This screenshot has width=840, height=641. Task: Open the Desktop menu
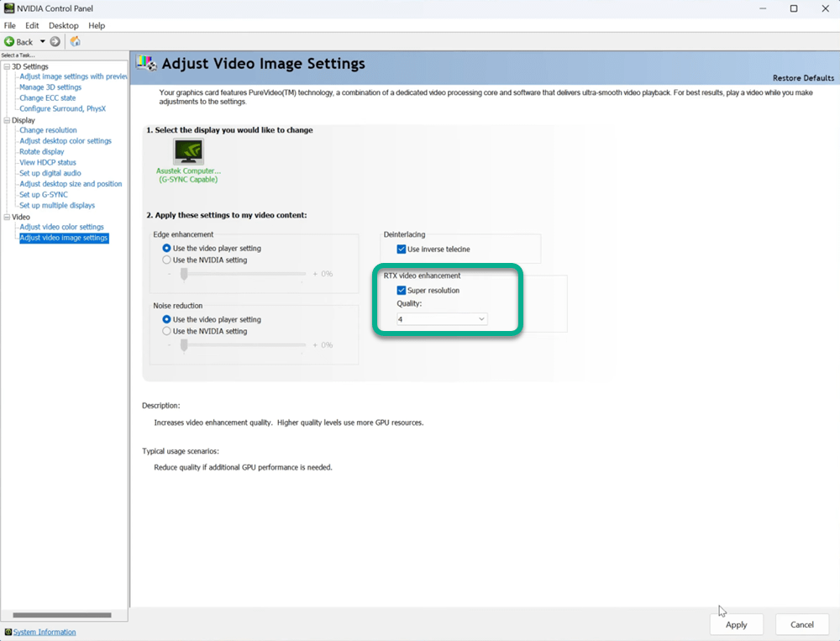63,25
